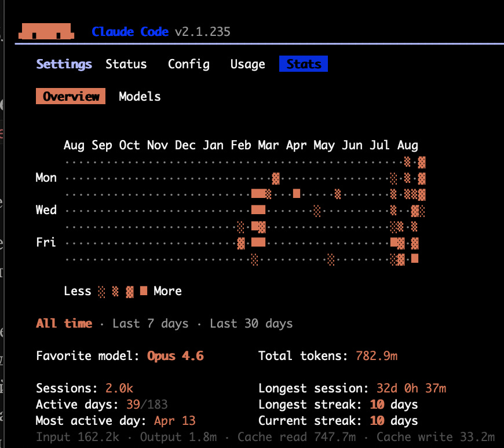Click the solid More legend swatch
Viewport: 504px width, 448px height.
tap(144, 291)
